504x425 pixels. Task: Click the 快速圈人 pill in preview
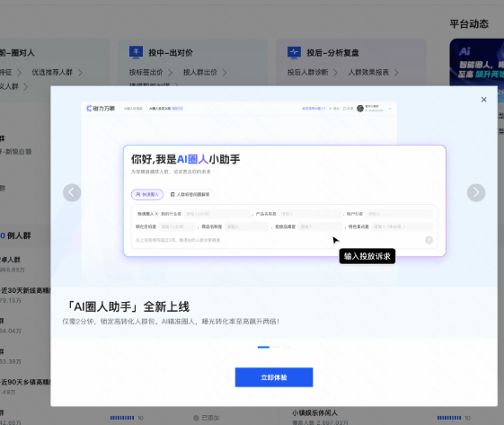tap(147, 194)
